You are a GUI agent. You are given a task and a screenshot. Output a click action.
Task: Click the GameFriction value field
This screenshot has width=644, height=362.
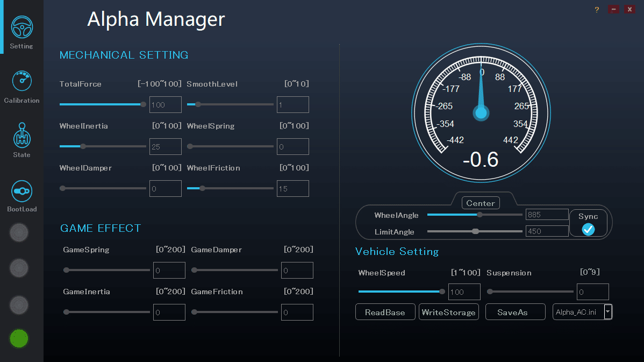[297, 313]
